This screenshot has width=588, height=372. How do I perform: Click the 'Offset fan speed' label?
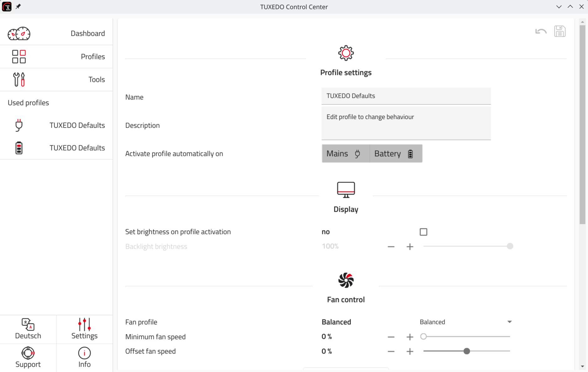click(x=150, y=351)
